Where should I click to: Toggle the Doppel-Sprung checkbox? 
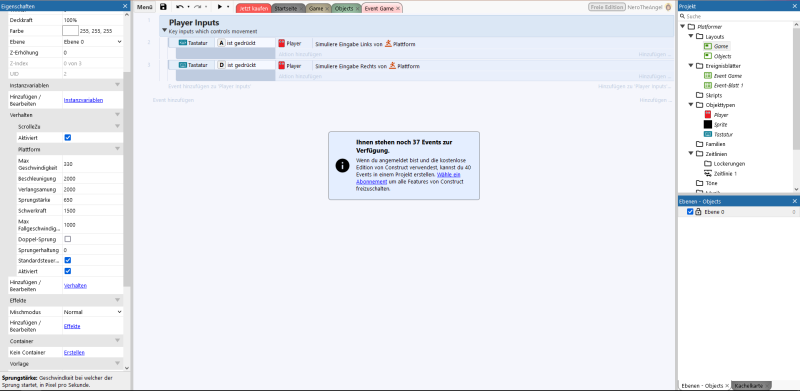[67, 239]
